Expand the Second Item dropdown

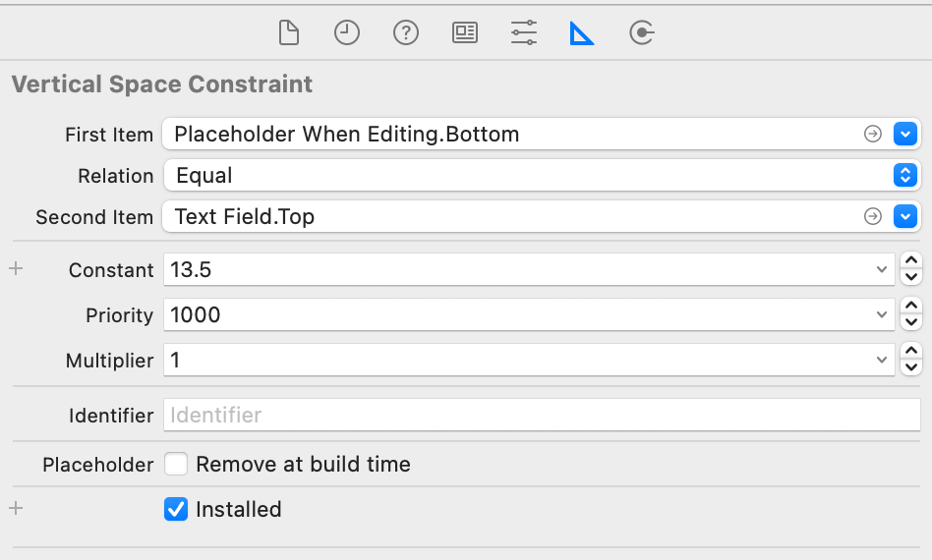click(905, 217)
